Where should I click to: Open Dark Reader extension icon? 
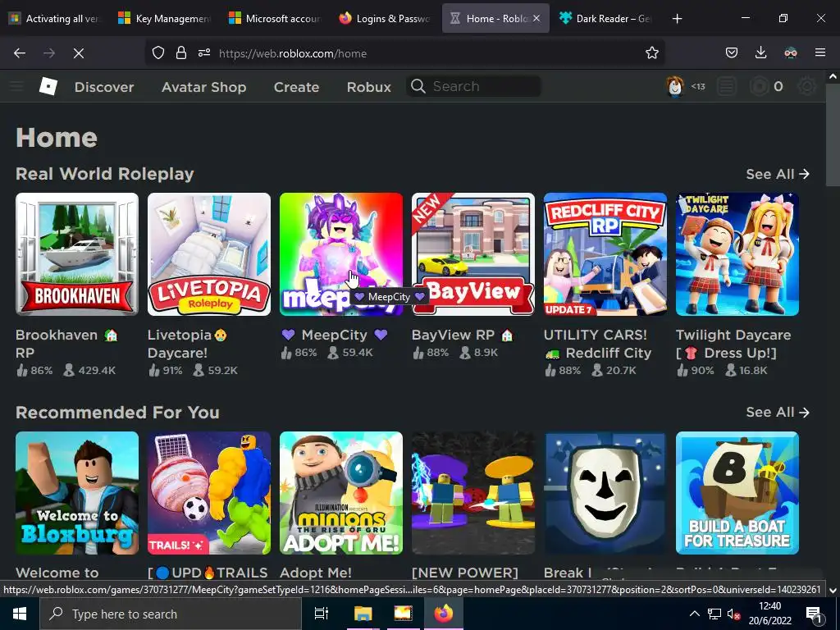[x=791, y=52]
